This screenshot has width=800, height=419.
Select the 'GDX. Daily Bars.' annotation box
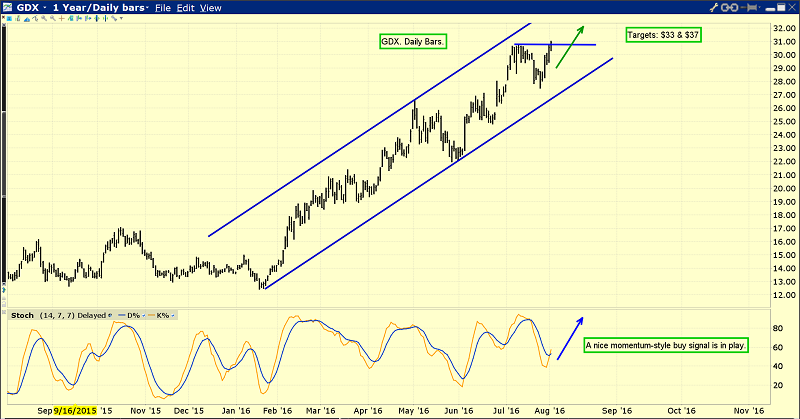pyautogui.click(x=413, y=42)
